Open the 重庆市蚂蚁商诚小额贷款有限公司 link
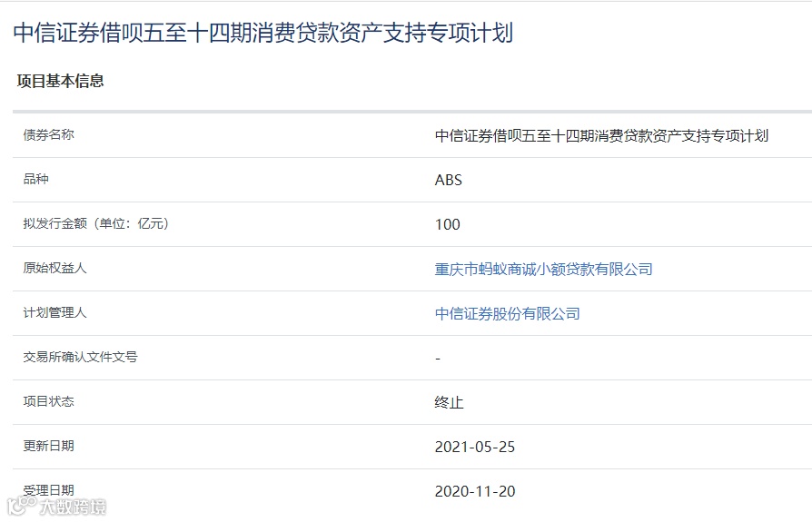 (x=543, y=269)
